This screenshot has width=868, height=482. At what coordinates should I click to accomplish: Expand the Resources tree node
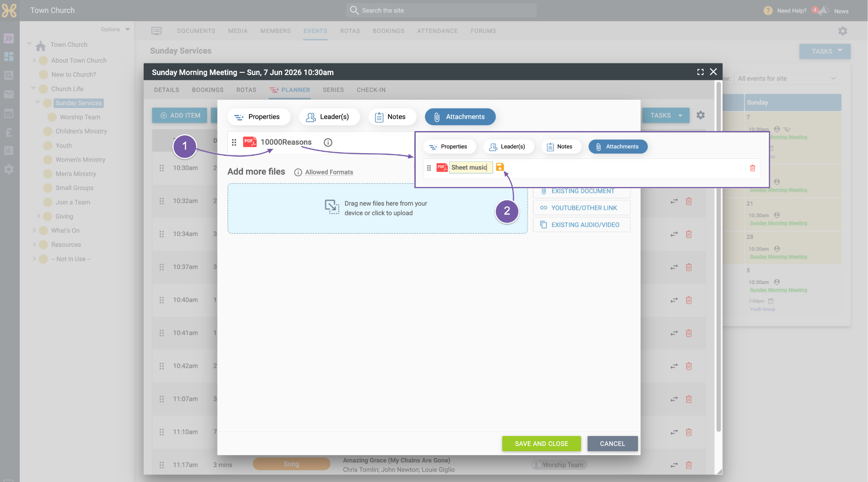[x=35, y=245]
